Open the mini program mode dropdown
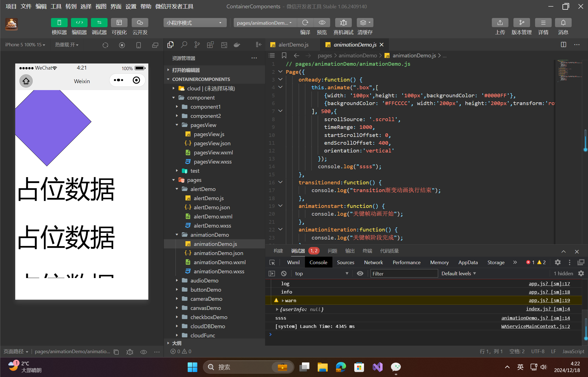The image size is (588, 377). tap(195, 23)
